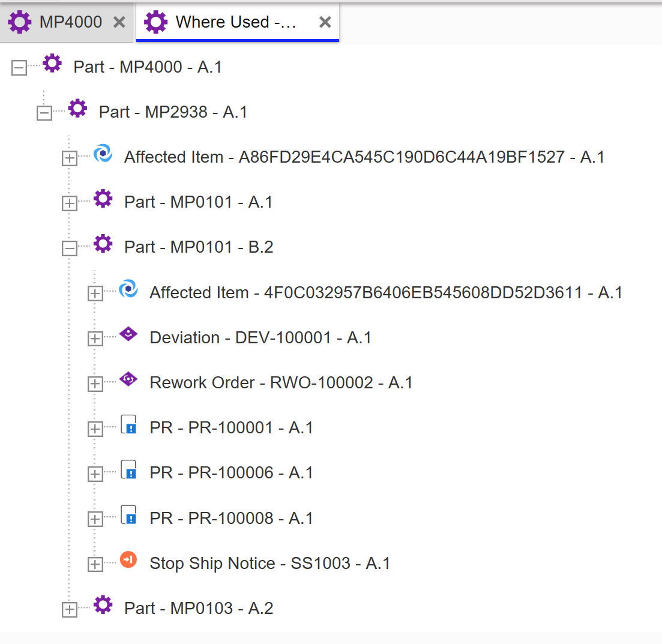Click the Affected Item A86FD29E blue icon
This screenshot has height=644, width=662.
[103, 154]
